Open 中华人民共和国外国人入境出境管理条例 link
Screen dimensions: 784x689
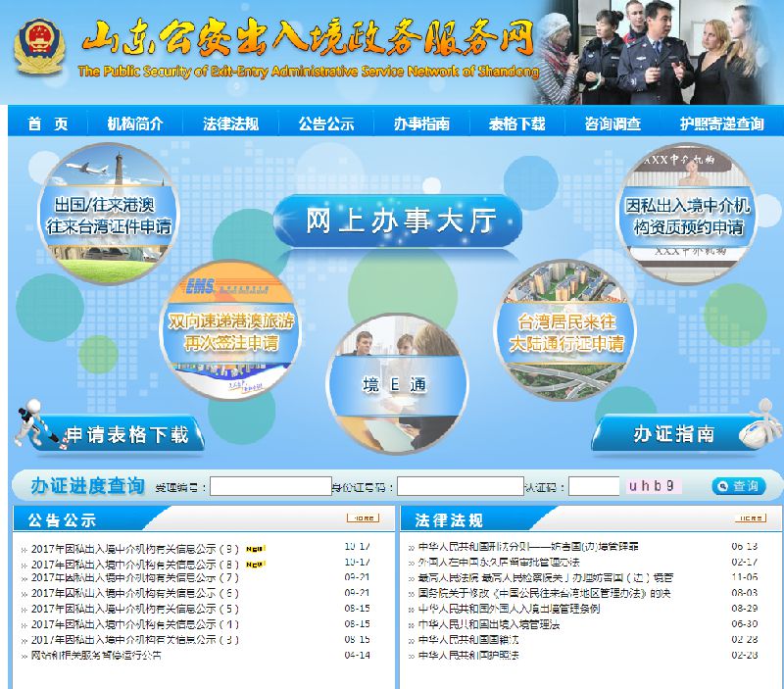[509, 609]
